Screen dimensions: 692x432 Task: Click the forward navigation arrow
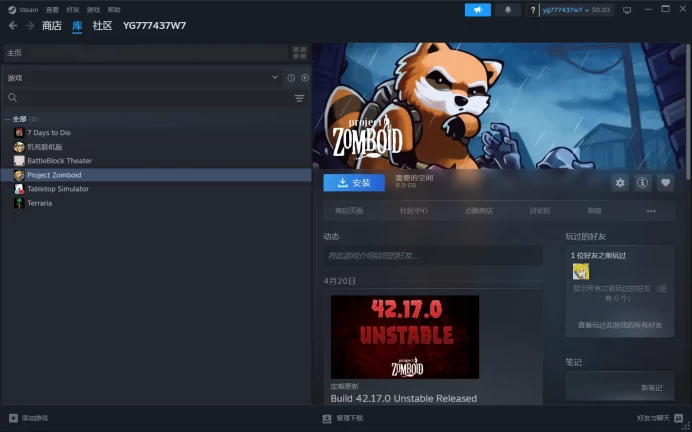point(30,26)
